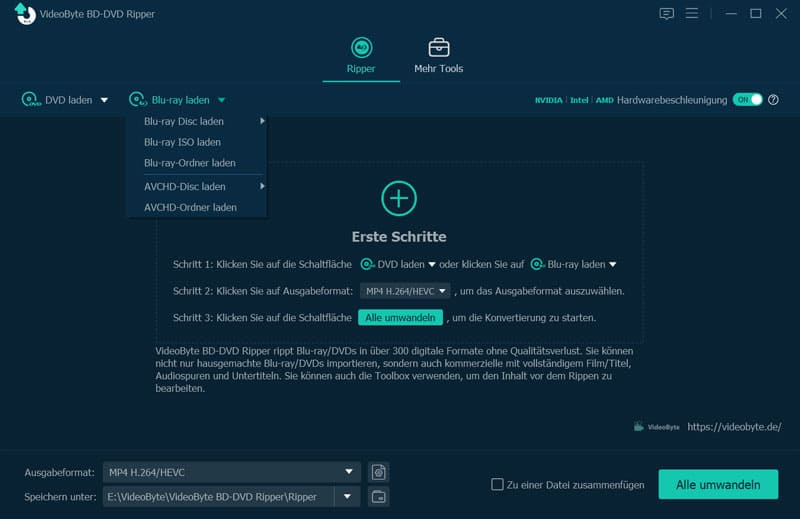Viewport: 800px width, 519px height.
Task: Open the https://videobyte.de/ link
Action: (734, 427)
